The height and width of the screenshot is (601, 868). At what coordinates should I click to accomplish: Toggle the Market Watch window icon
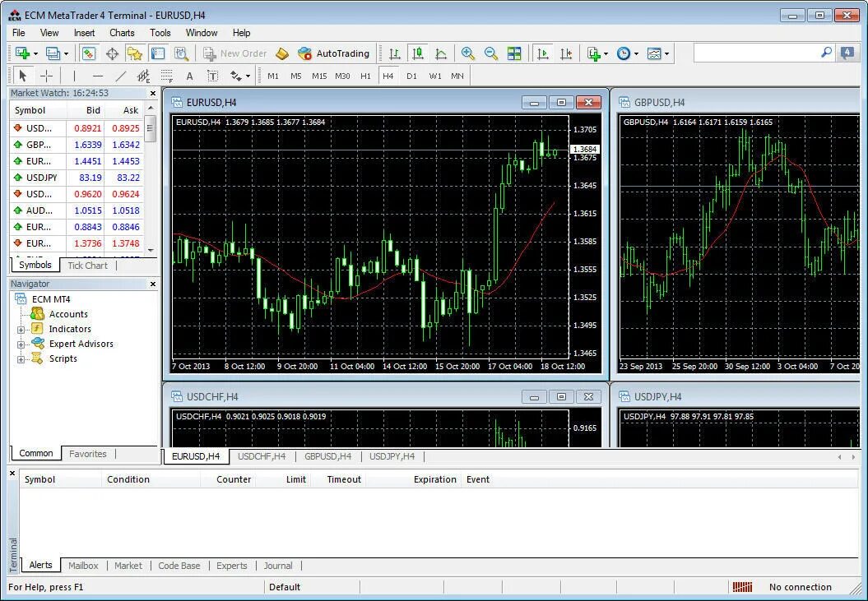point(89,53)
